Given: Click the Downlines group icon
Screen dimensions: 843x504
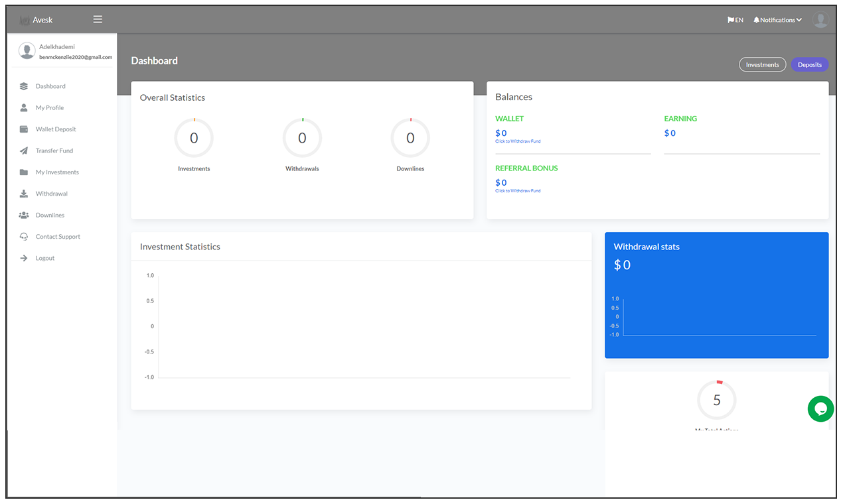Looking at the screenshot, I should (x=24, y=215).
